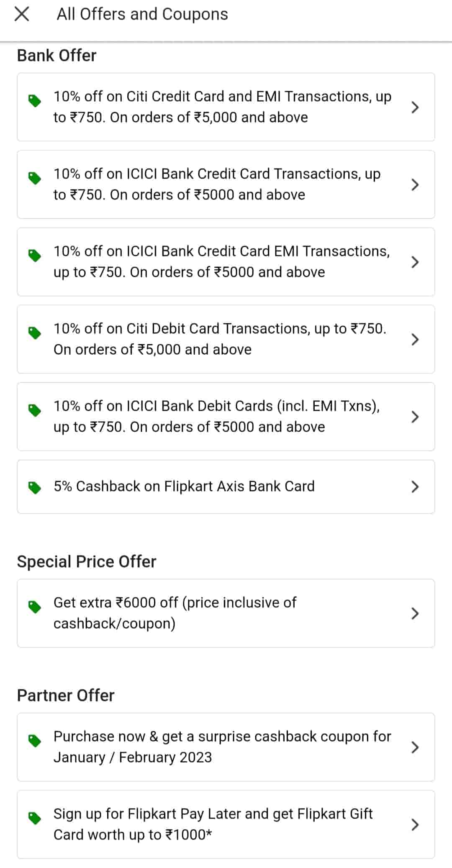Open arrow for 5% Cashback Axis Bank Card
Viewport: 452px width, 868px height.
click(x=415, y=486)
